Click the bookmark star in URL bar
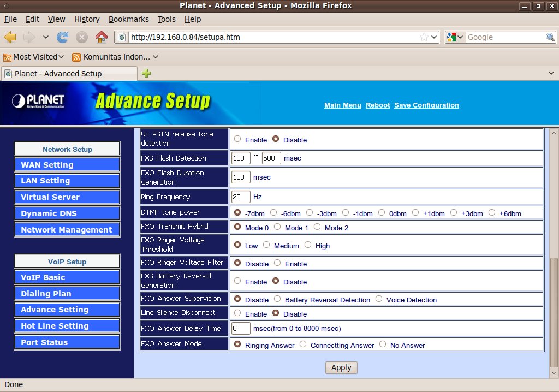This screenshot has width=559, height=392. point(424,37)
